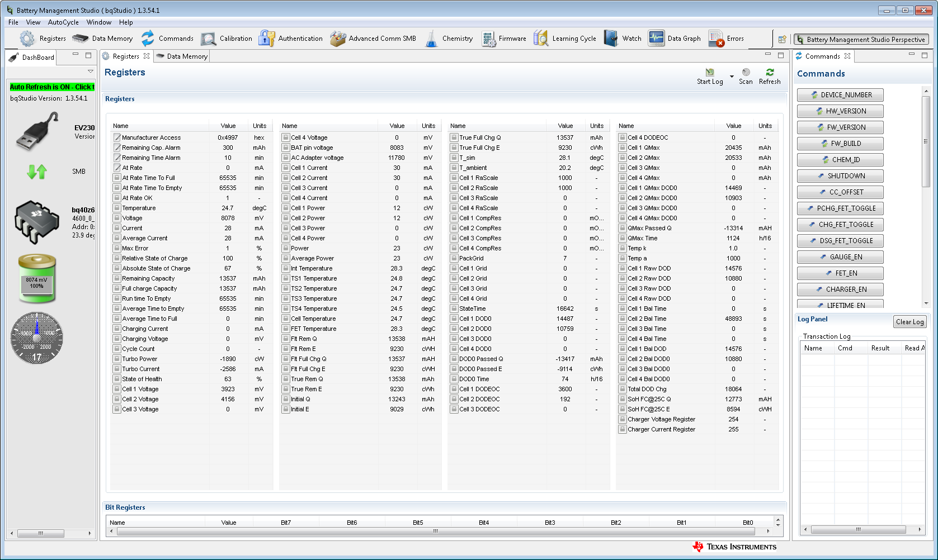
Task: Open the AutoCycle menu
Action: (x=63, y=22)
